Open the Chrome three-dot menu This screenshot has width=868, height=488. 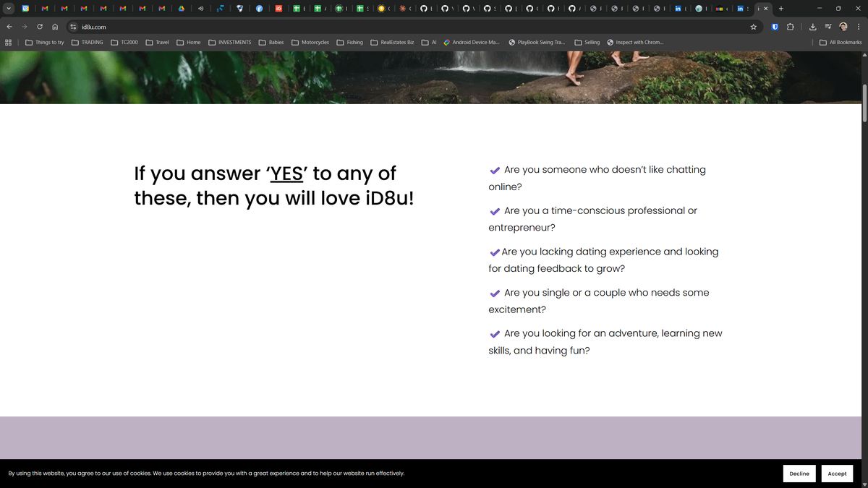(x=859, y=27)
